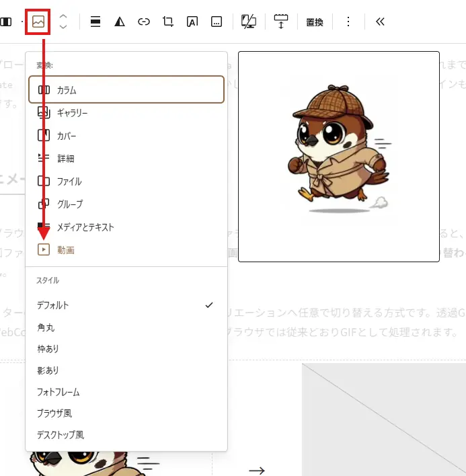Add a caption using the caption icon
This screenshot has width=466, height=476.
point(217,22)
